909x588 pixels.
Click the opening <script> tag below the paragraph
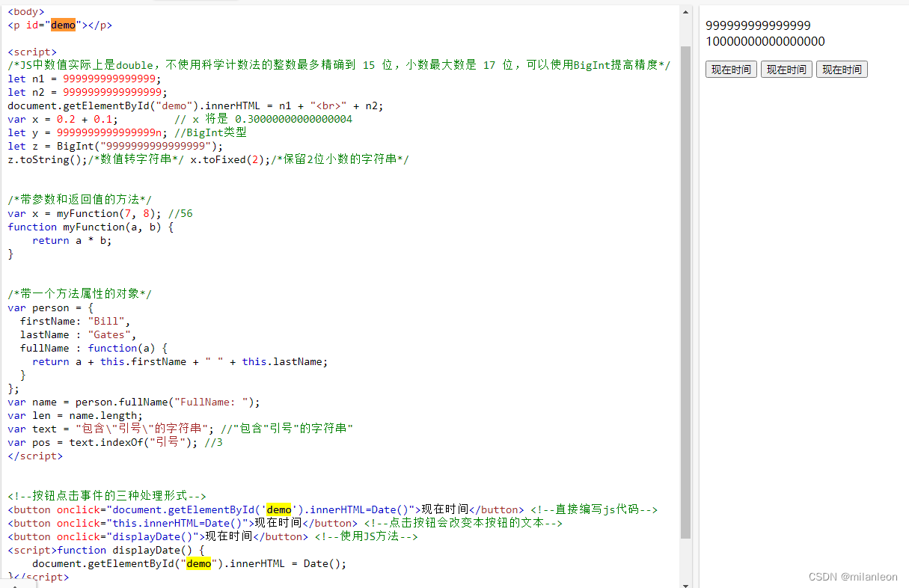(32, 52)
